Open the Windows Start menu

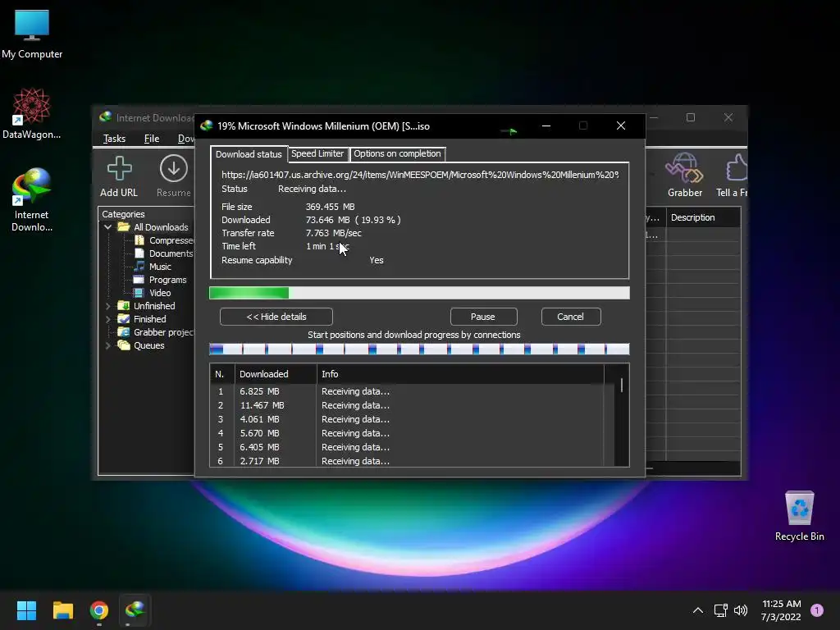26,610
